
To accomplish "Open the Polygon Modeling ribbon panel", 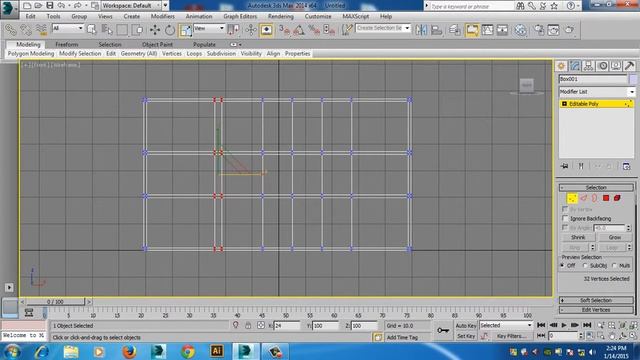I will tap(31, 53).
